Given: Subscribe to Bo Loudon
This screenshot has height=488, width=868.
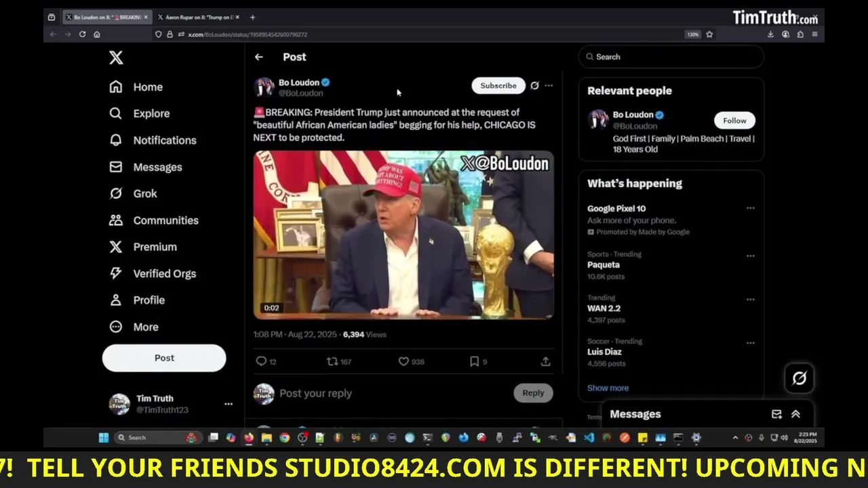Looking at the screenshot, I should [x=498, y=85].
